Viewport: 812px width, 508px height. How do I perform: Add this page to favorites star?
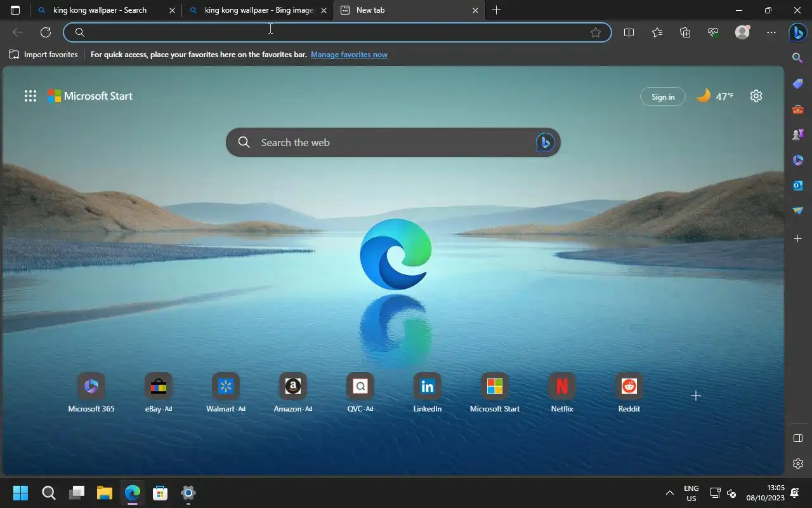pos(596,32)
